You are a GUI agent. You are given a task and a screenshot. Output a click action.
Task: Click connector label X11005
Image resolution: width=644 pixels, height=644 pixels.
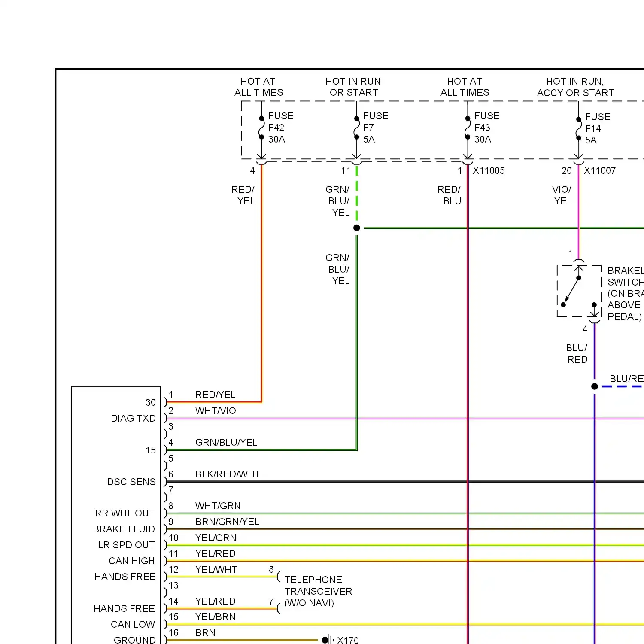click(489, 170)
